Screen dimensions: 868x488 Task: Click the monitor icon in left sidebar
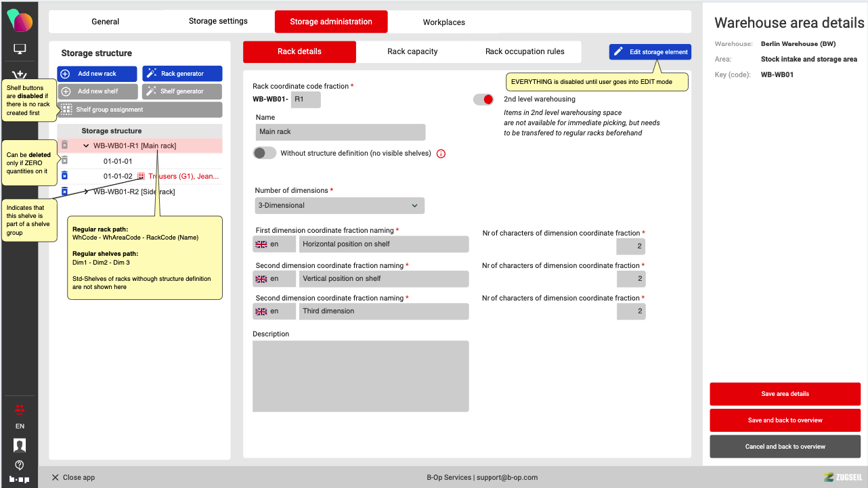(20, 49)
